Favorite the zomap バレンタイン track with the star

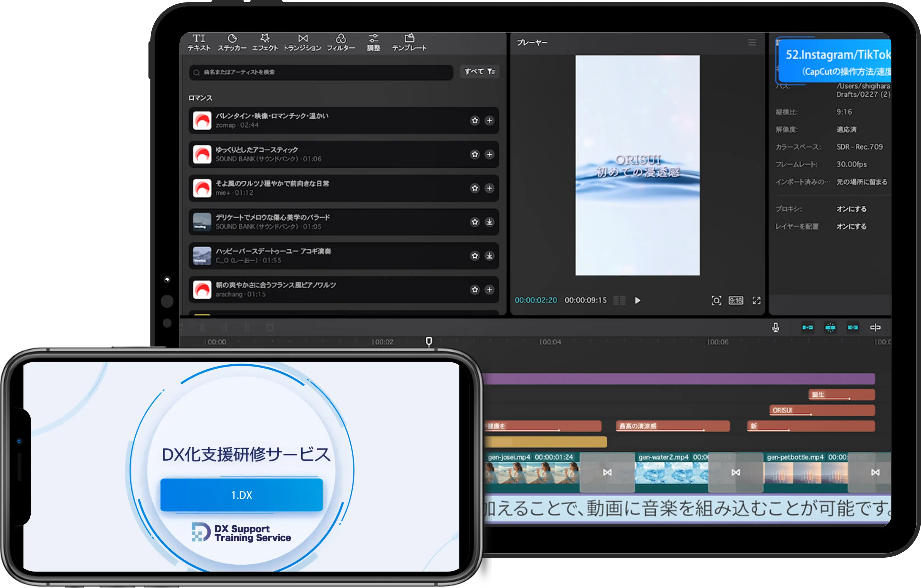point(475,121)
